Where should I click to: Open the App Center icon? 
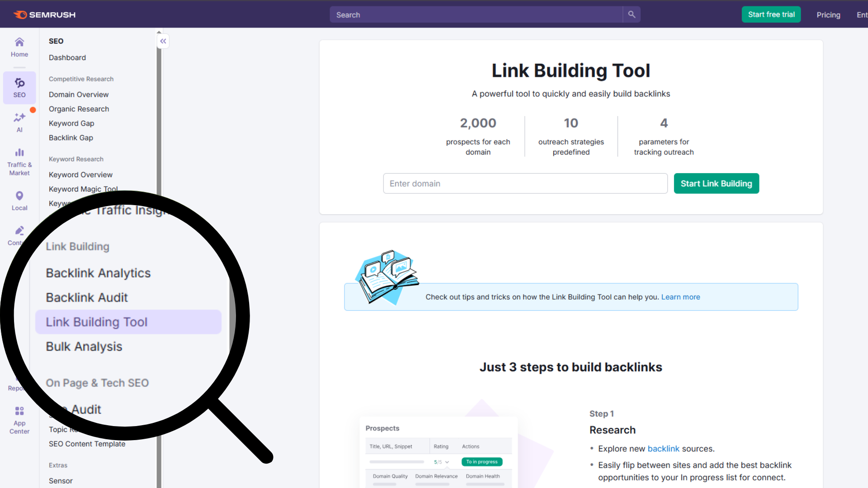19,418
